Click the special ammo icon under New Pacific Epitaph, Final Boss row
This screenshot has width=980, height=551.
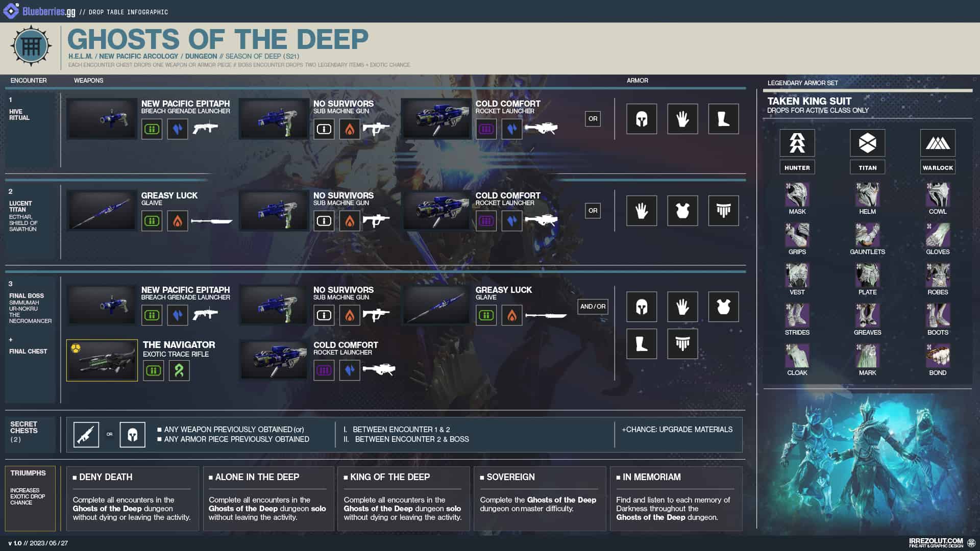point(152,315)
